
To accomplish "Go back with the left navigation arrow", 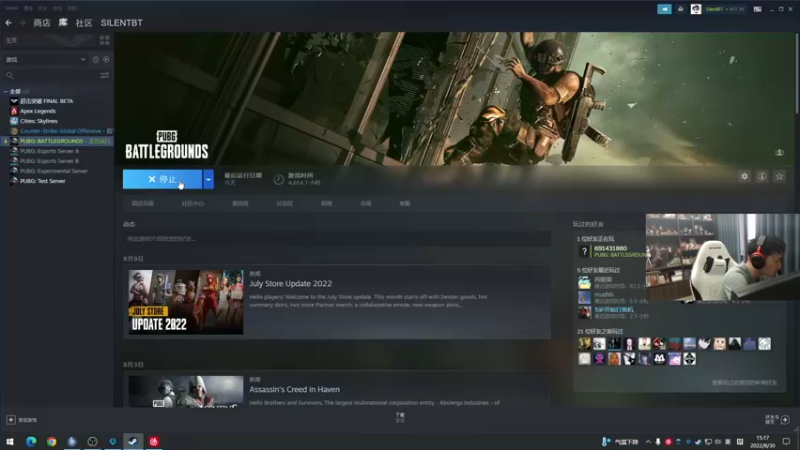I will (8, 23).
